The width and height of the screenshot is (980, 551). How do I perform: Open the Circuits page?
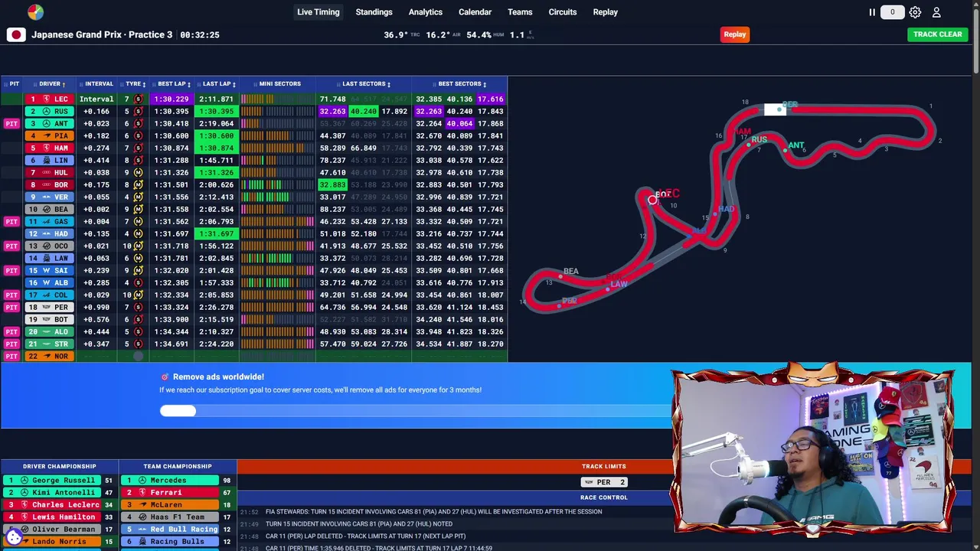click(x=563, y=12)
